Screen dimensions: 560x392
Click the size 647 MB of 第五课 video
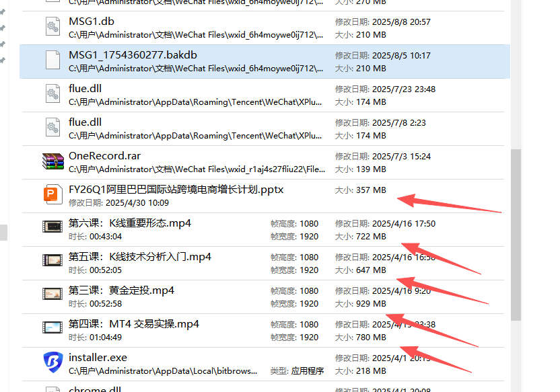[x=360, y=270]
